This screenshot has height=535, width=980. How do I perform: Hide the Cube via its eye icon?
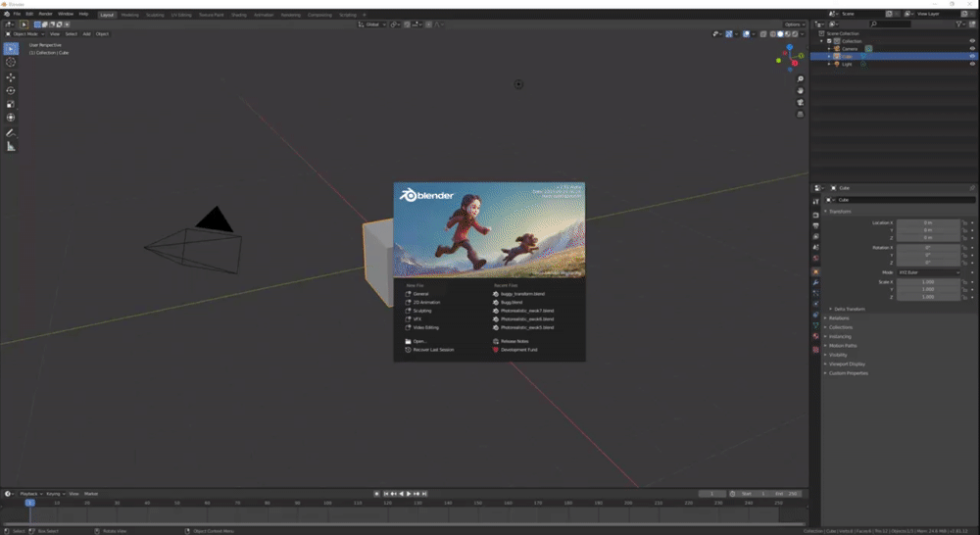972,56
